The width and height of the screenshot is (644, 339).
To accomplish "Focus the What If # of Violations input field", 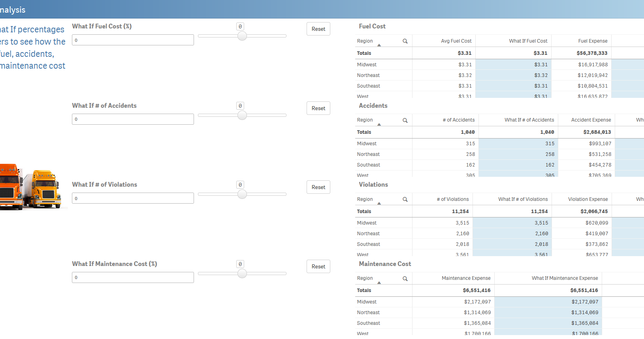I will [x=133, y=198].
